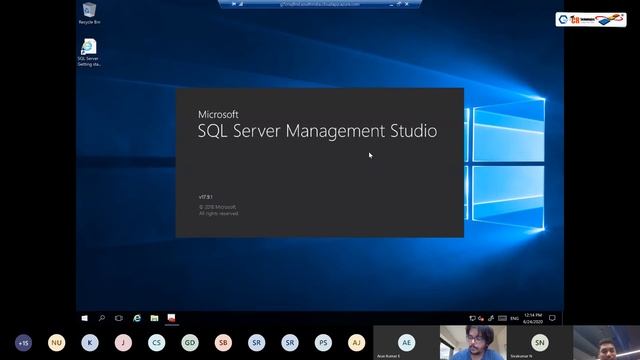Open Task View on the taskbar
Image resolution: width=640 pixels, height=360 pixels.
119,318
